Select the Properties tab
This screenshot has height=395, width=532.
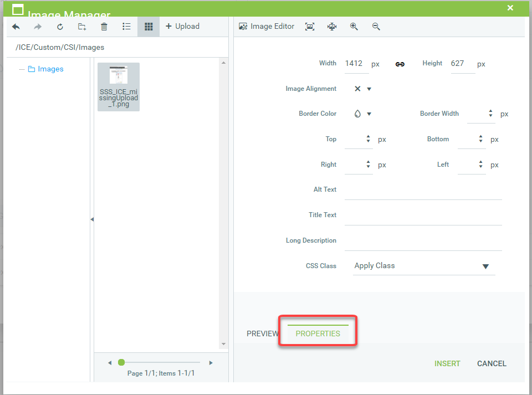coord(318,334)
